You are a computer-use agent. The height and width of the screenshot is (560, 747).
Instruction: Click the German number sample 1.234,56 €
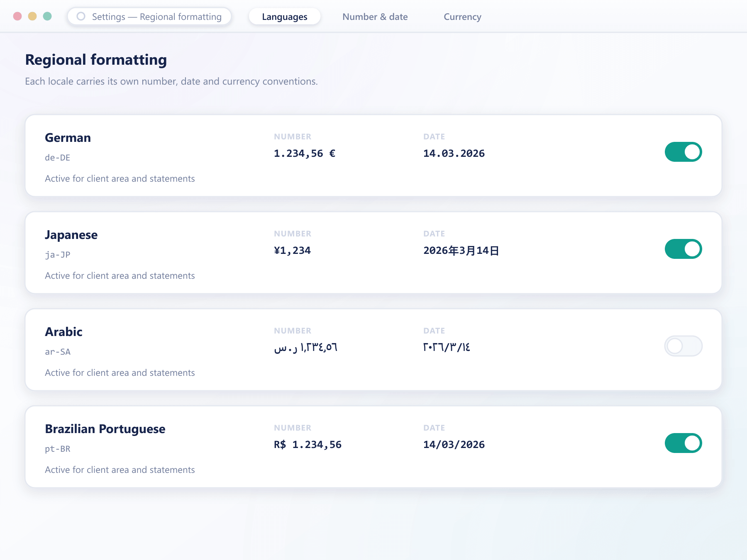[x=305, y=153]
